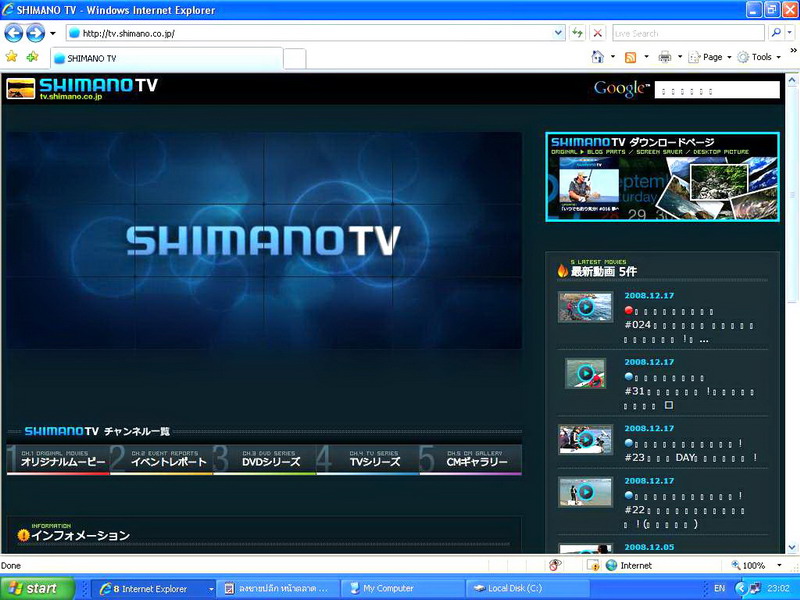This screenshot has width=800, height=600.
Task: Switch to the Local Disk (C:) taskbar window
Action: click(x=527, y=588)
